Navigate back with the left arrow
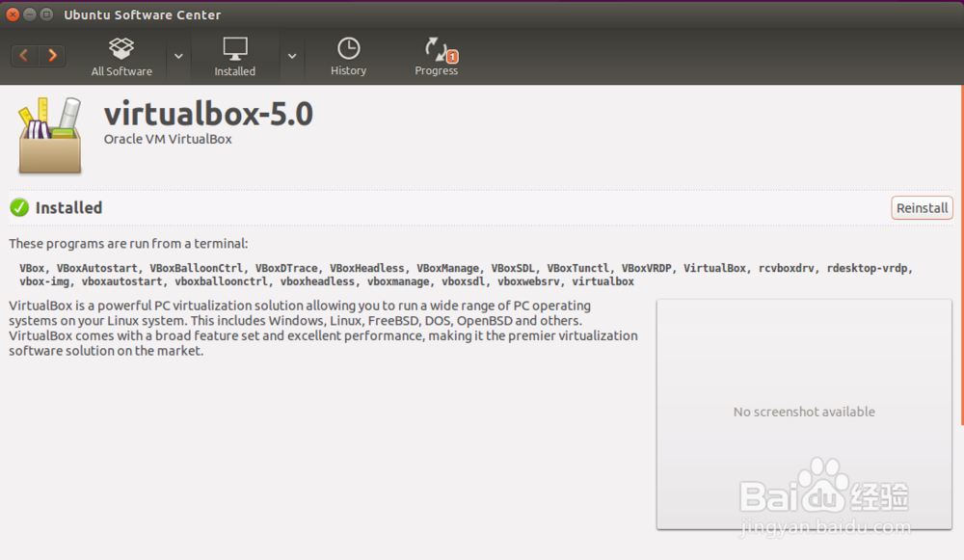This screenshot has width=964, height=560. [x=23, y=55]
